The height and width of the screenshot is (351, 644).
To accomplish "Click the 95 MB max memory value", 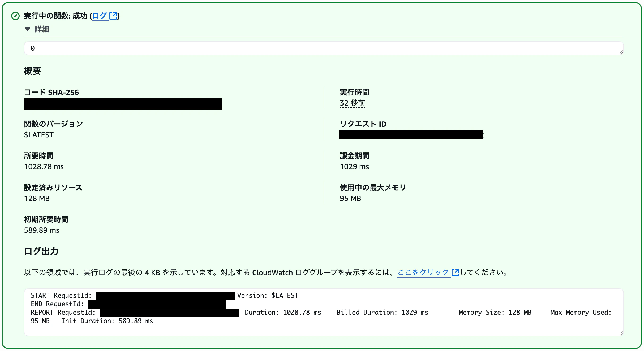I will tap(350, 198).
